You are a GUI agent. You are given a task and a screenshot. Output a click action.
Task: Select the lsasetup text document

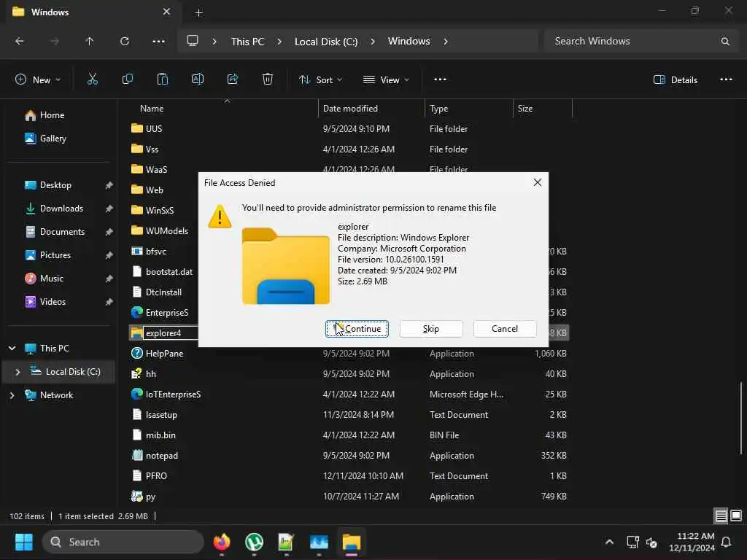tap(349, 414)
